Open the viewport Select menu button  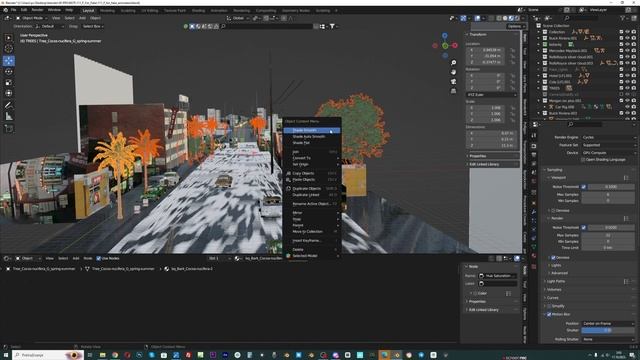(x=69, y=18)
